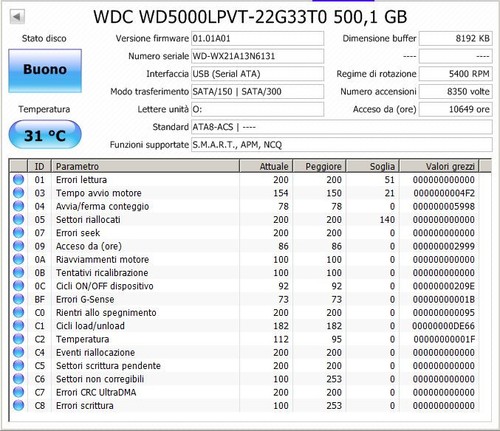Click the Soglia column header
This screenshot has height=431, width=500.
tap(373, 166)
